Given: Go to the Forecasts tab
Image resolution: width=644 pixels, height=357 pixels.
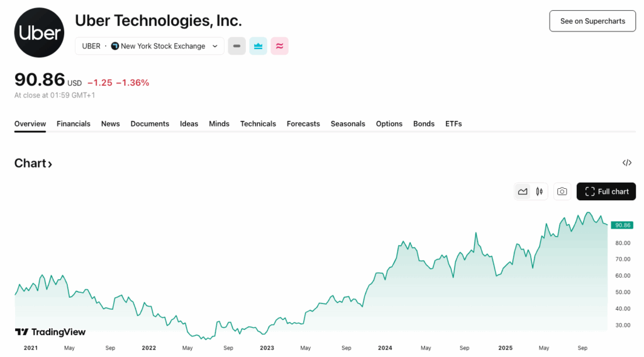Looking at the screenshot, I should click(x=303, y=124).
